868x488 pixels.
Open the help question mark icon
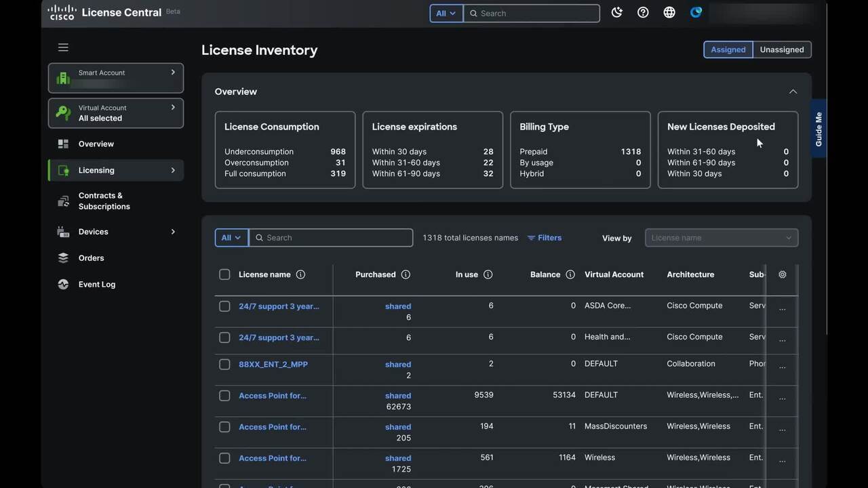(643, 13)
